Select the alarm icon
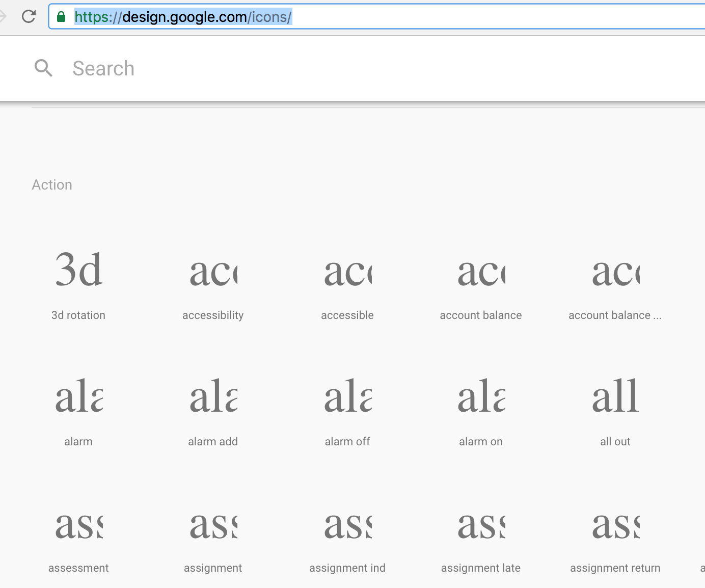Viewport: 705px width, 588px height. [78, 397]
